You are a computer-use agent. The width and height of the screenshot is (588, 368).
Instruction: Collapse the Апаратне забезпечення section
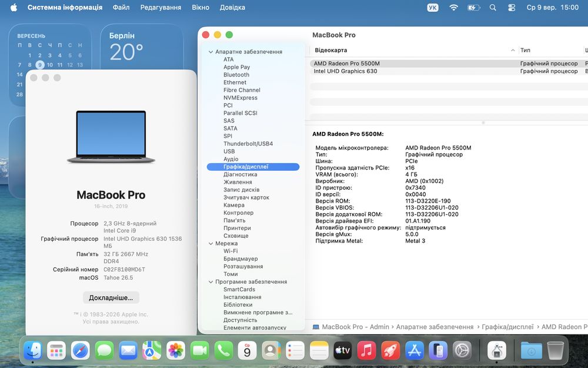[x=211, y=52]
